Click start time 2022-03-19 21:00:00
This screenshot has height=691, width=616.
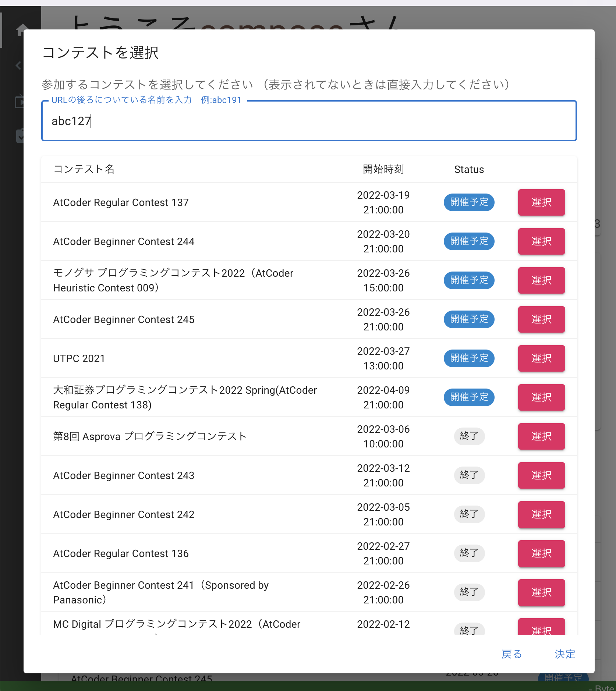(383, 202)
